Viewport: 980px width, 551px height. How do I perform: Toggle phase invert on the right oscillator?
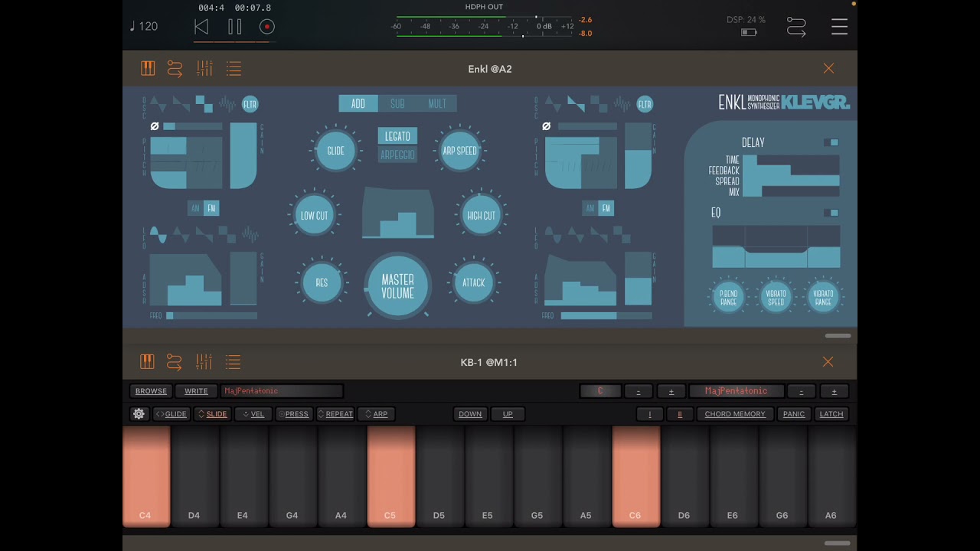pos(546,126)
